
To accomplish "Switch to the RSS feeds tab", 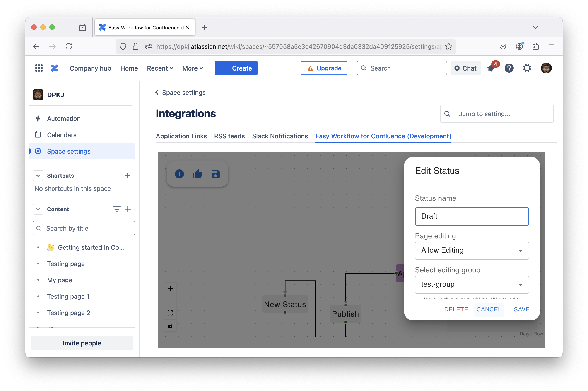I will (x=229, y=136).
